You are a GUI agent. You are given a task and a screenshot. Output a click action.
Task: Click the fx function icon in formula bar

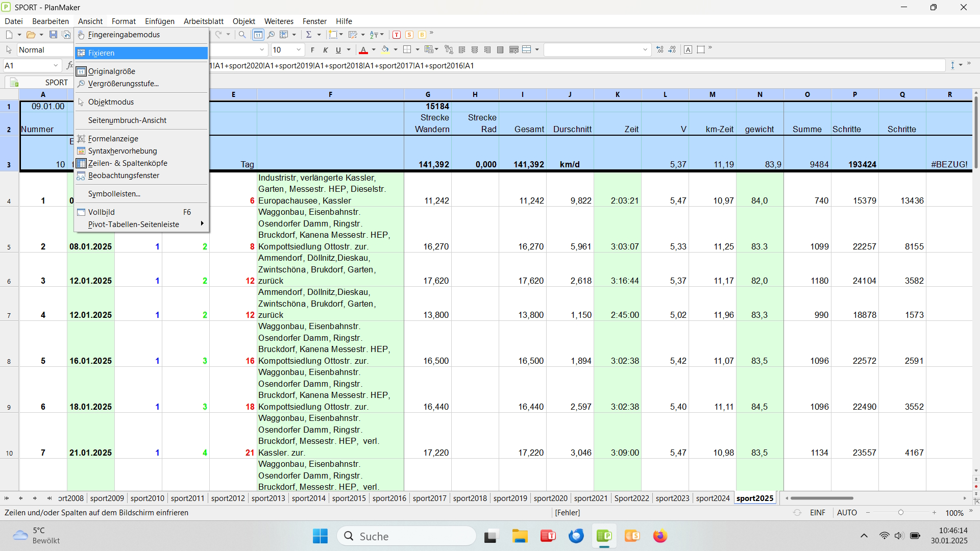pyautogui.click(x=70, y=65)
